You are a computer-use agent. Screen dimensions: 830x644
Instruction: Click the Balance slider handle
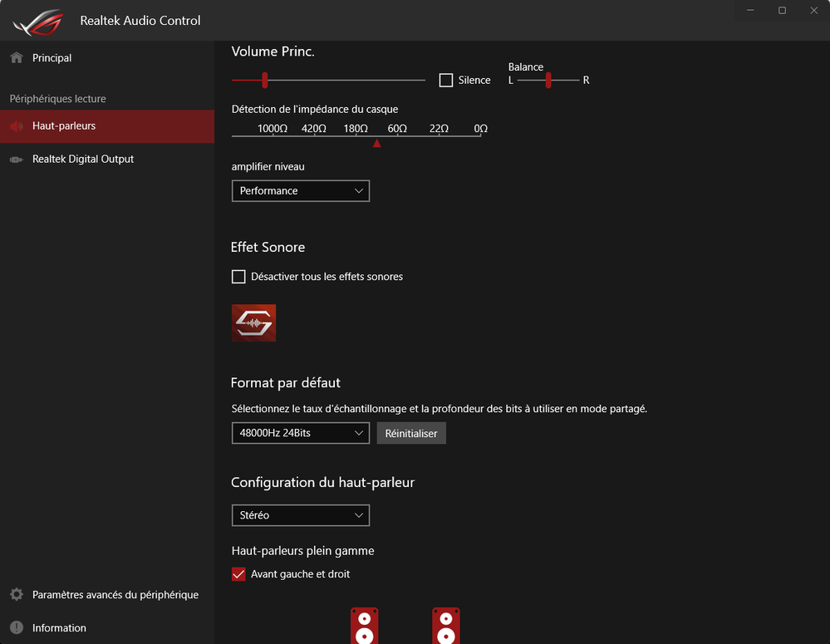coord(548,80)
